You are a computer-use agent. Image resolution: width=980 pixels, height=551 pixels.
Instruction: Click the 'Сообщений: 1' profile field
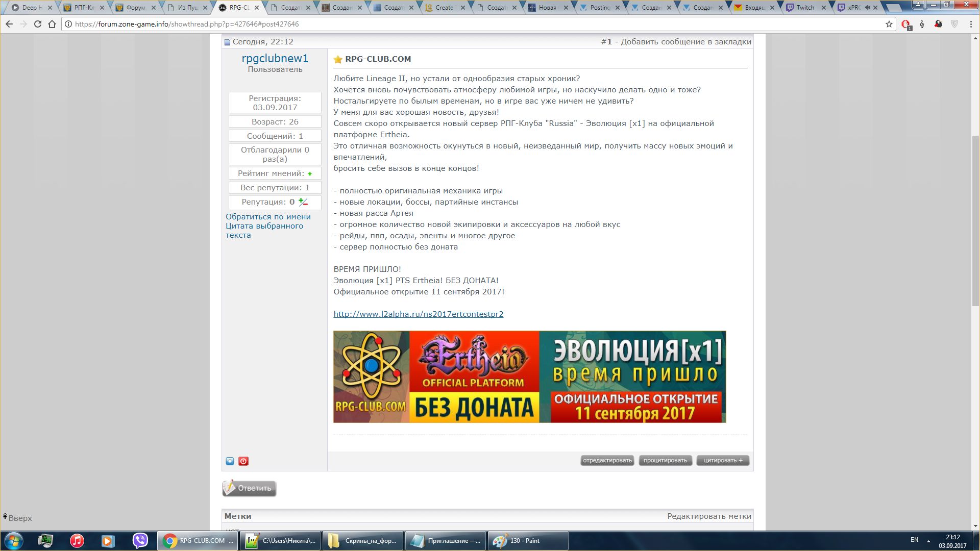pos(275,136)
